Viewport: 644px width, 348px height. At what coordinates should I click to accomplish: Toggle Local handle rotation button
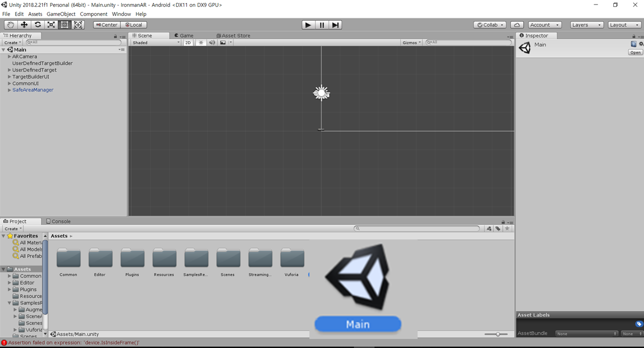(134, 25)
